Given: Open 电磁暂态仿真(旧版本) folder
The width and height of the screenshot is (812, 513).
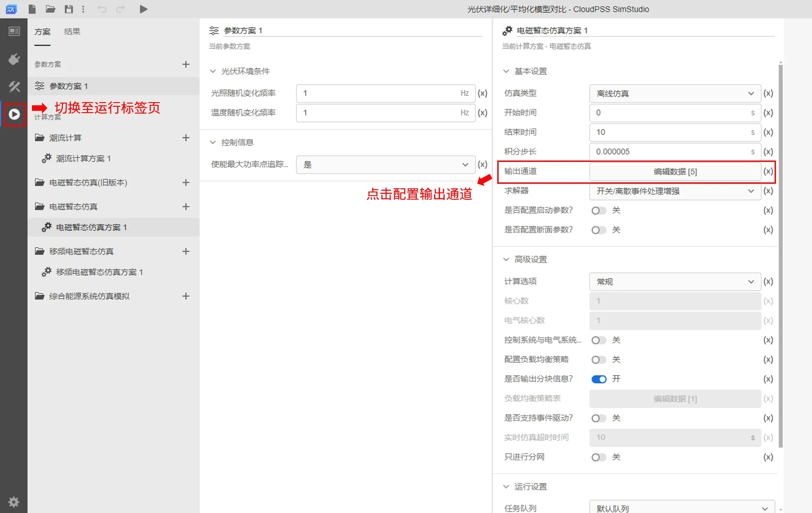Looking at the screenshot, I should click(x=81, y=182).
